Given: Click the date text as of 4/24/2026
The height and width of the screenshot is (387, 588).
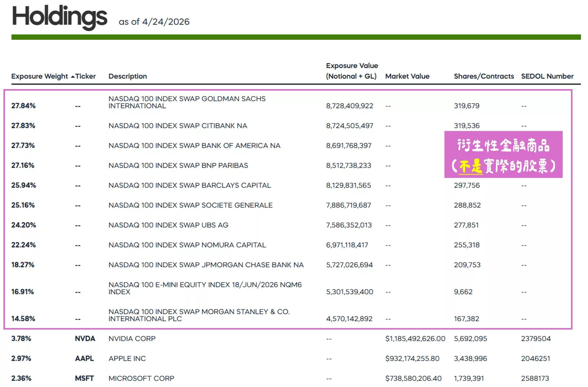Looking at the screenshot, I should (154, 22).
